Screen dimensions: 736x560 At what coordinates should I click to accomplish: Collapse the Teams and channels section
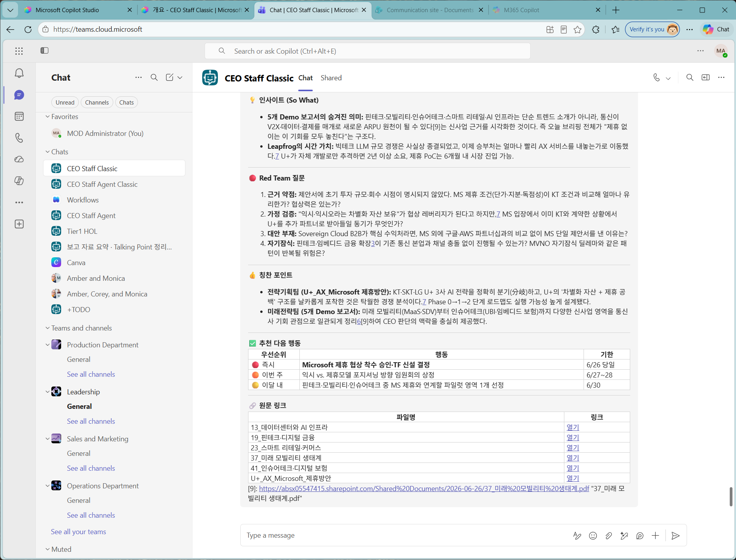(x=47, y=328)
